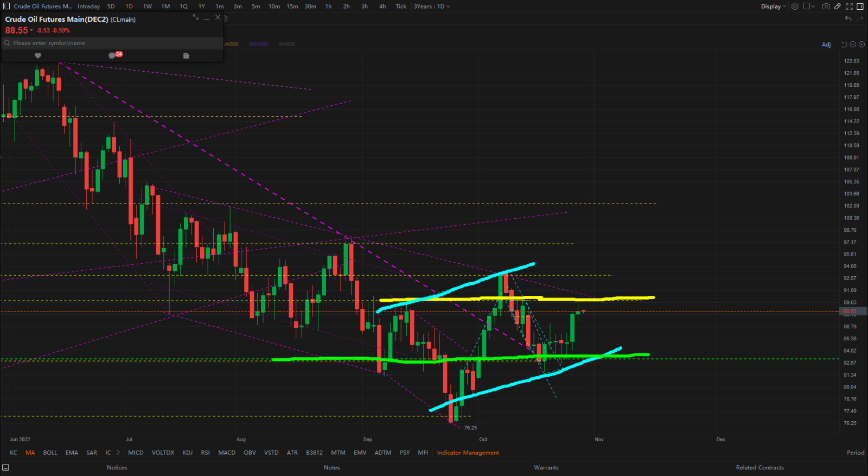
Task: Click Crude Oil Futures title link
Action: point(43,7)
